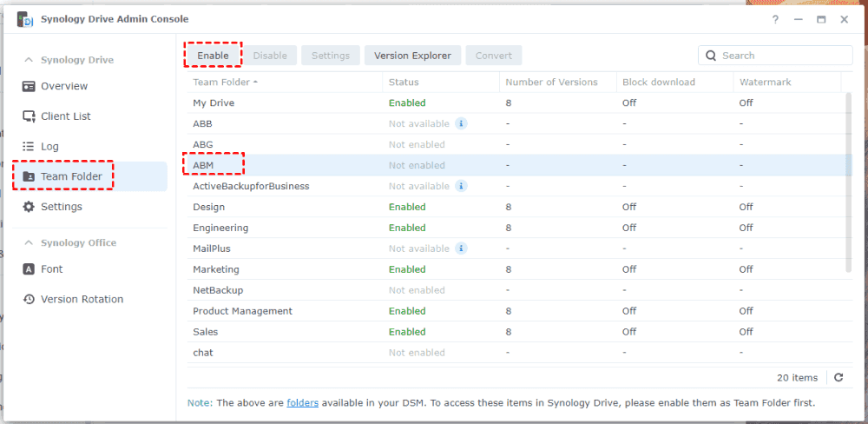This screenshot has width=868, height=424.
Task: Click the Convert button
Action: 494,56
